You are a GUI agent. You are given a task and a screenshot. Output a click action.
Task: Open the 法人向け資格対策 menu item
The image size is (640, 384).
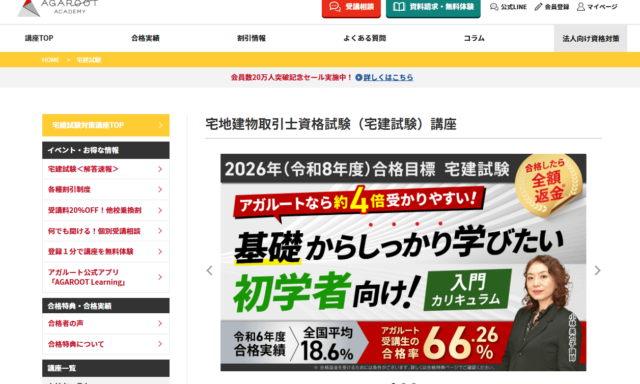click(x=591, y=38)
